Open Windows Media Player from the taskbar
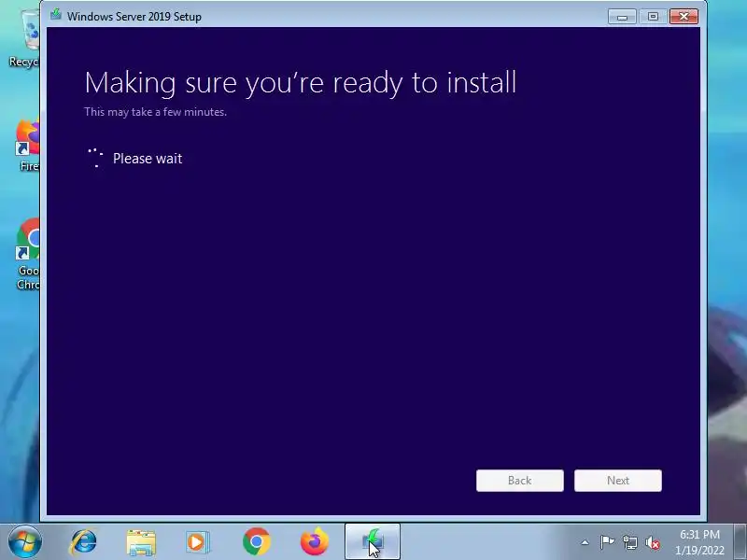 point(198,542)
